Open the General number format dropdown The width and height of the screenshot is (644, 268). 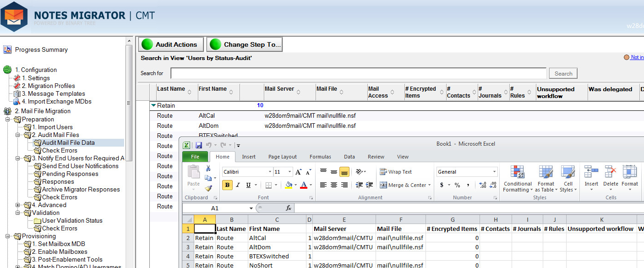pos(494,172)
